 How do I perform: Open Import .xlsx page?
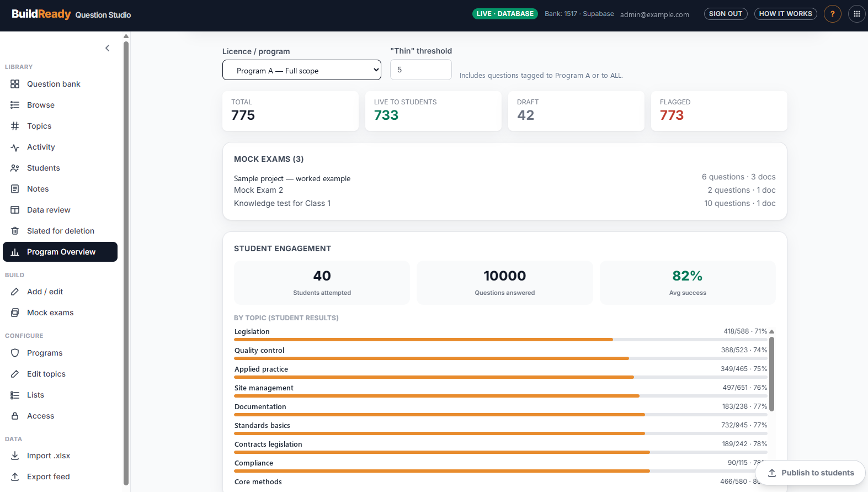pyautogui.click(x=60, y=456)
